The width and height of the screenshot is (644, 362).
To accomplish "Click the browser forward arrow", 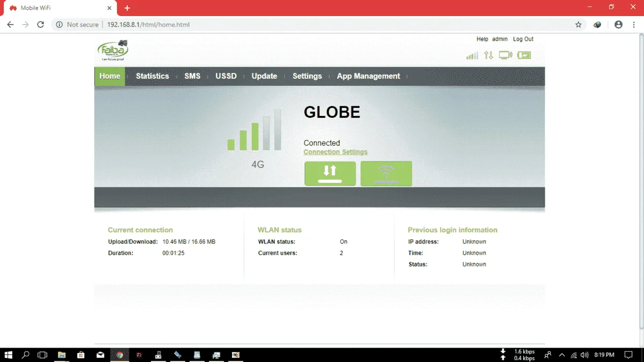I will 25,25.
